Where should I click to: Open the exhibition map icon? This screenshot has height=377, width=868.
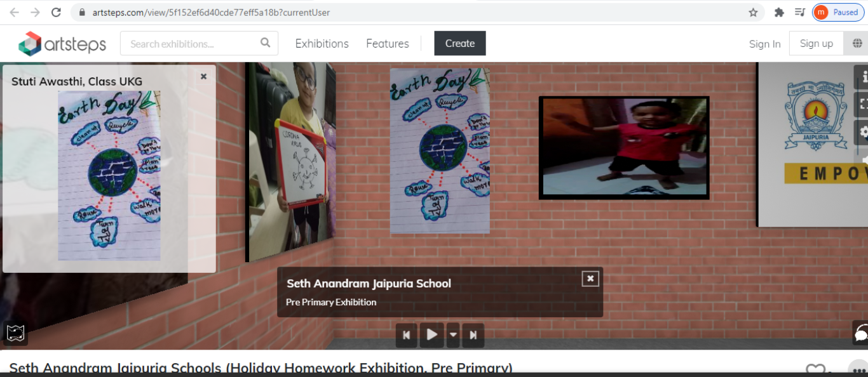(x=15, y=333)
